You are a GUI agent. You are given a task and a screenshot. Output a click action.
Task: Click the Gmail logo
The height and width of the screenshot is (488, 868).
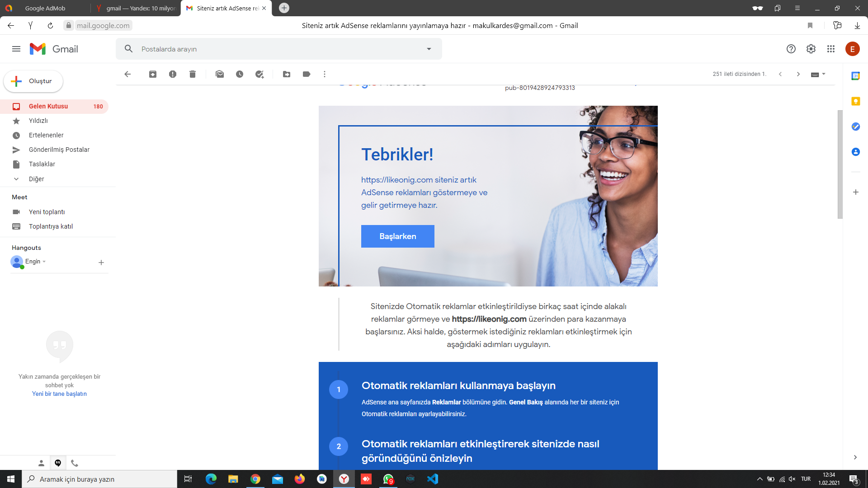tap(54, 49)
